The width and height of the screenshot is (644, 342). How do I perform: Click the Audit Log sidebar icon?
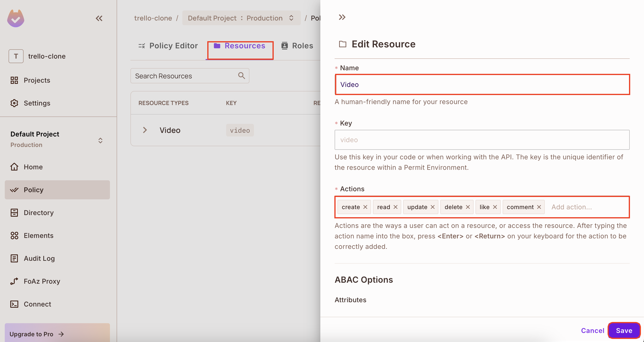(x=15, y=258)
